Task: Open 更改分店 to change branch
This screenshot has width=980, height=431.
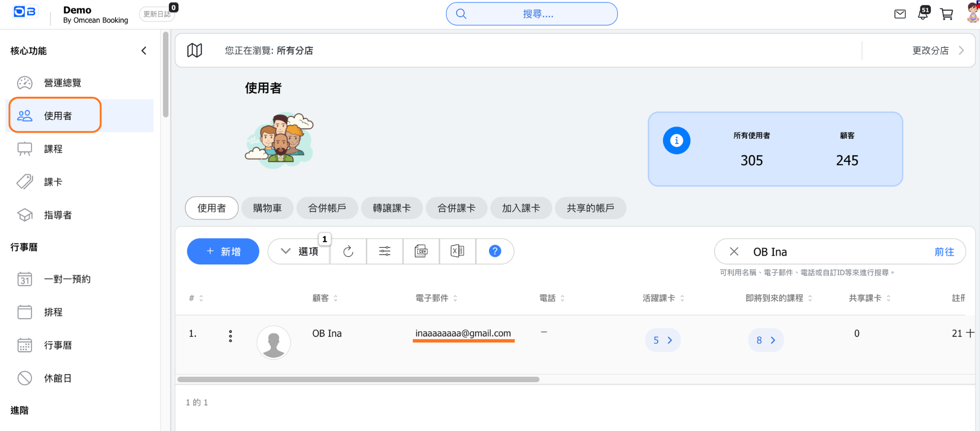Action: pyautogui.click(x=937, y=51)
